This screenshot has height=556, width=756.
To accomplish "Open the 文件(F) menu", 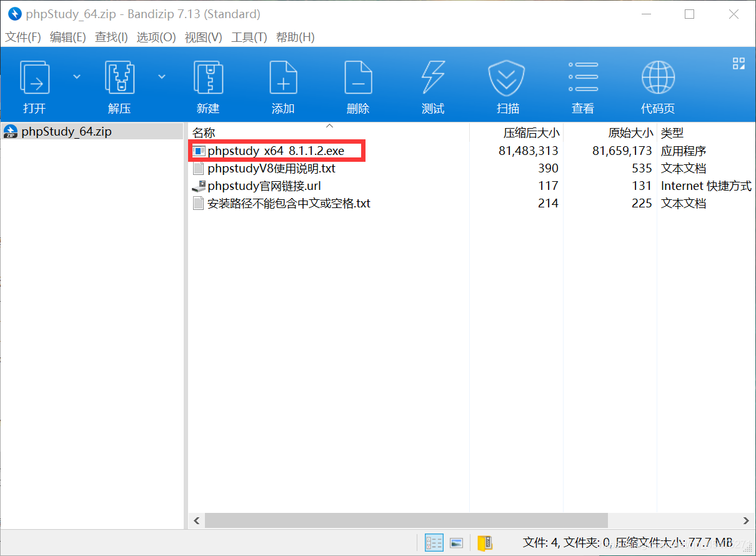I will (x=23, y=37).
